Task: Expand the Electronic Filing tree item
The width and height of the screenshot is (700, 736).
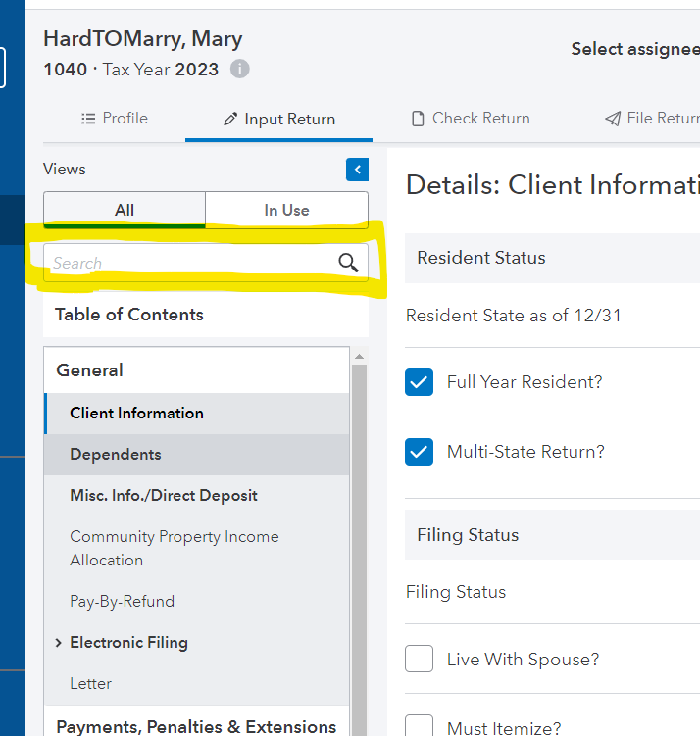Action: coord(59,643)
